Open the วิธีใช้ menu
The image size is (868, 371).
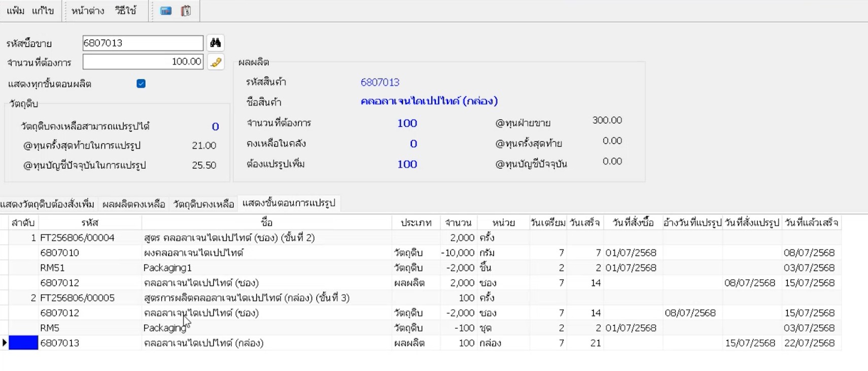coord(125,11)
